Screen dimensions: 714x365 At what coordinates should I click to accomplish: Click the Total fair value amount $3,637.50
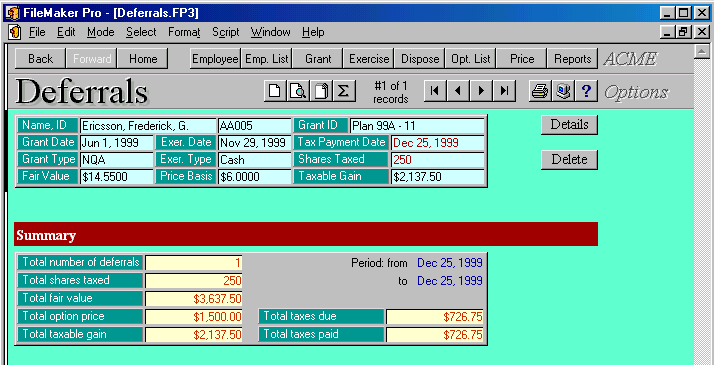tap(194, 299)
